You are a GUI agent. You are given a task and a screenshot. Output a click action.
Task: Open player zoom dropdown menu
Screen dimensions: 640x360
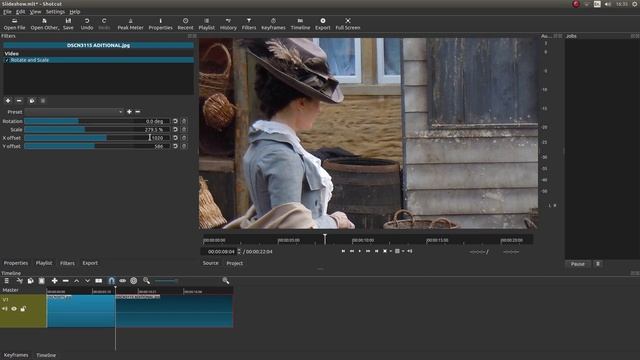click(x=391, y=251)
